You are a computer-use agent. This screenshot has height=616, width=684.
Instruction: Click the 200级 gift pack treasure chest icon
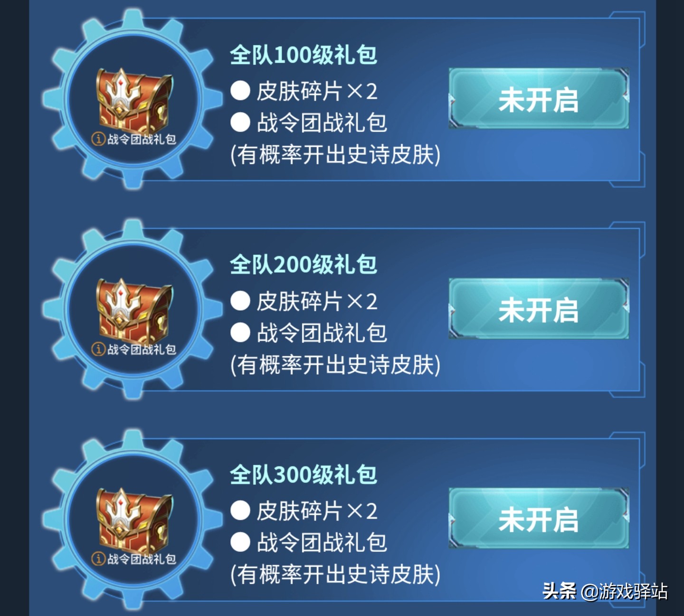134,309
